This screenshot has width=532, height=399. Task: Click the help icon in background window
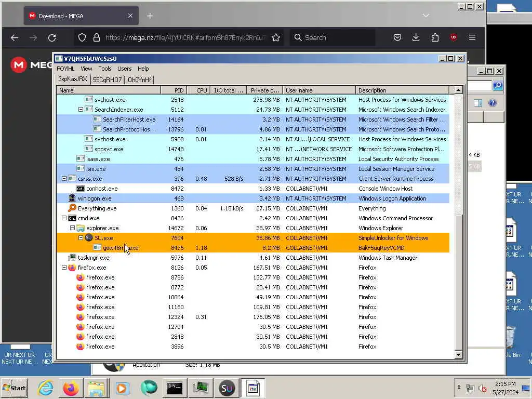(493, 103)
